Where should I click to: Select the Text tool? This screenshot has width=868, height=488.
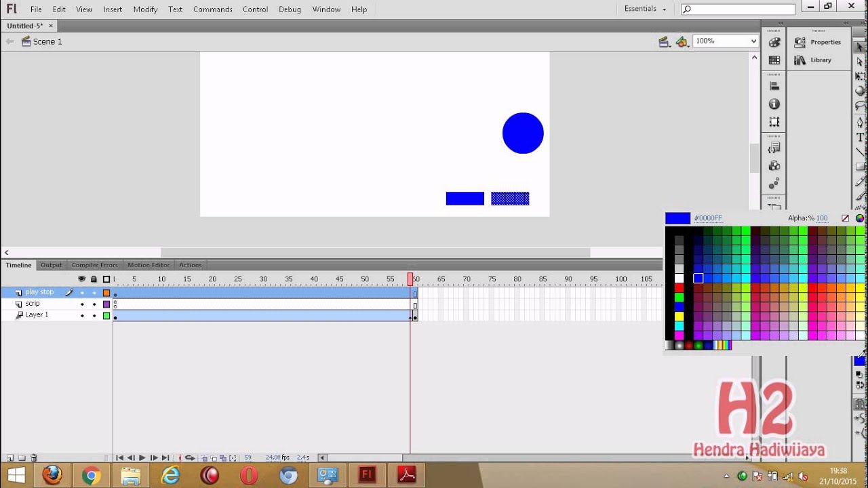860,138
